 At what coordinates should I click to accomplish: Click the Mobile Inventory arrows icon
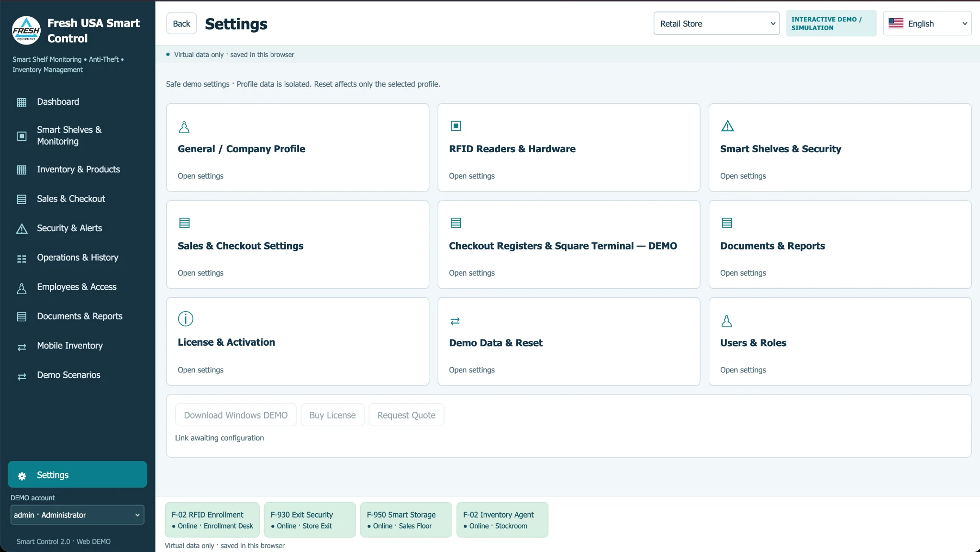(x=22, y=347)
